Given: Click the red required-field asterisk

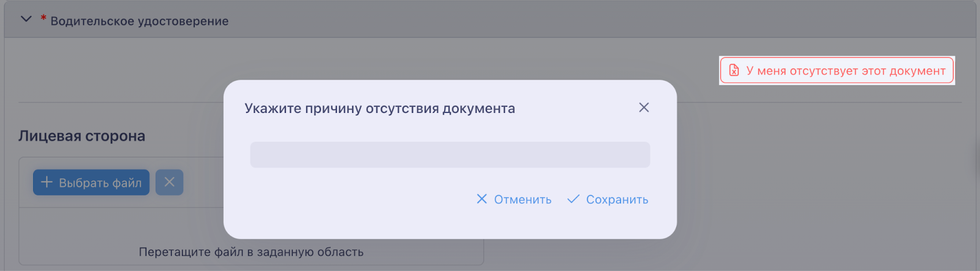Looking at the screenshot, I should (43, 18).
